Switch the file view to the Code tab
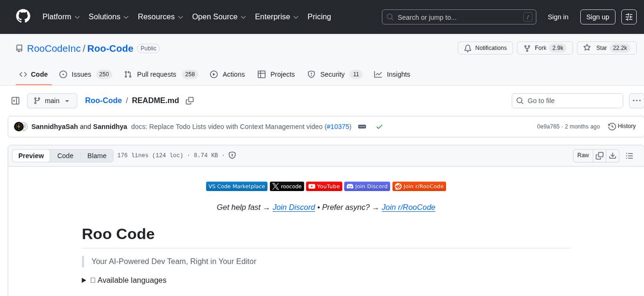 pyautogui.click(x=65, y=156)
